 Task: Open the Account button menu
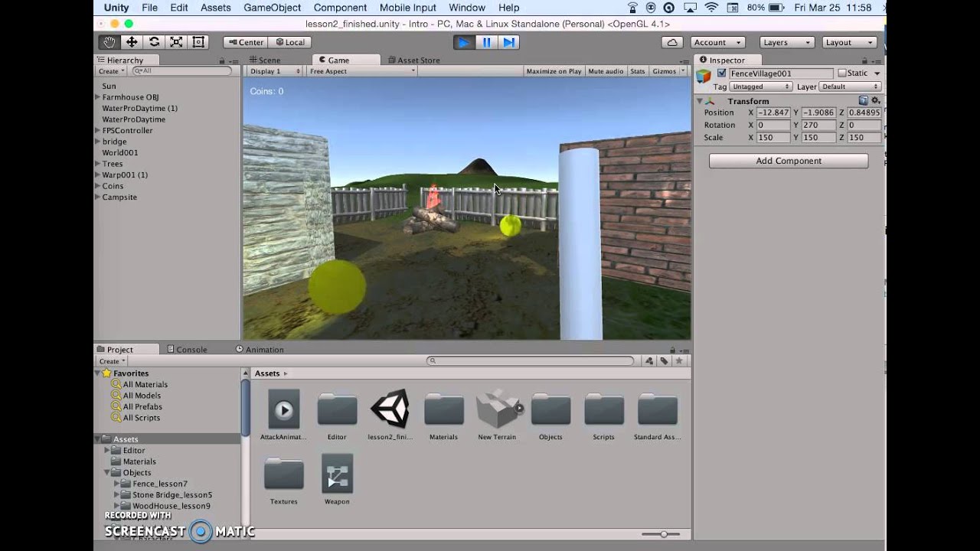coord(717,42)
